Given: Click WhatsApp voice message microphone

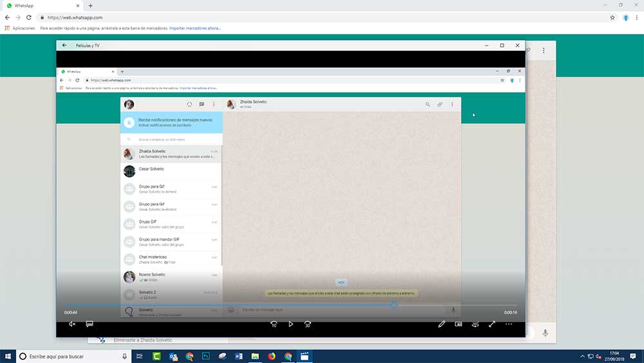Looking at the screenshot, I should point(545,333).
